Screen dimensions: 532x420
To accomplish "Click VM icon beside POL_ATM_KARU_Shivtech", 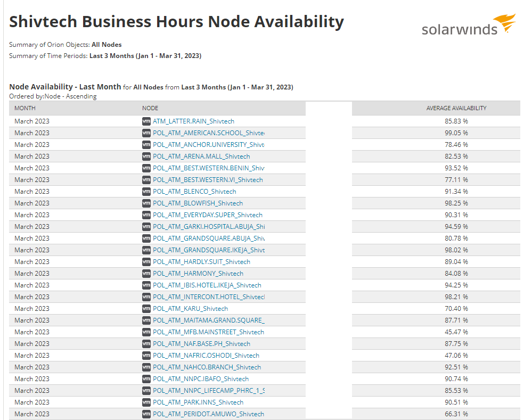I will coord(146,308).
